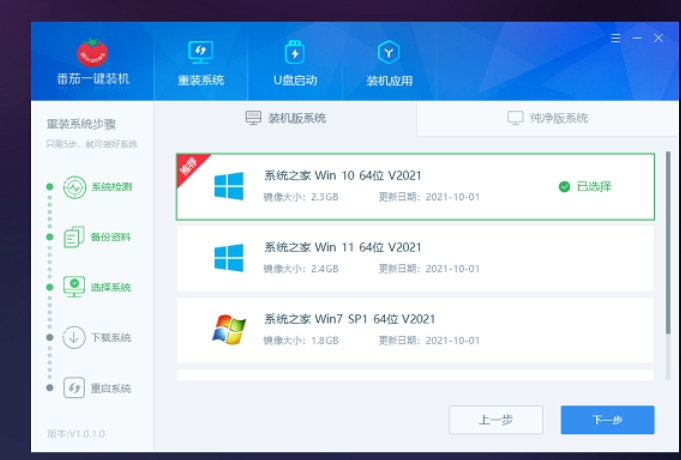681x460 pixels.
Task: Click the Win7 colorful Windows logo
Action: (x=229, y=329)
